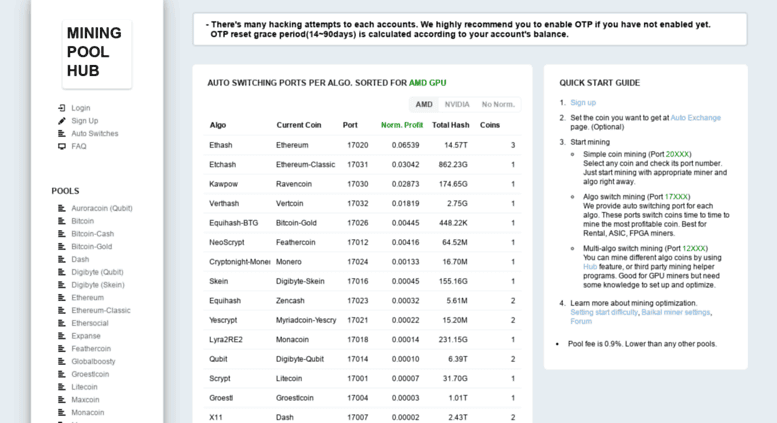Open Baikal miner settings link

point(675,312)
